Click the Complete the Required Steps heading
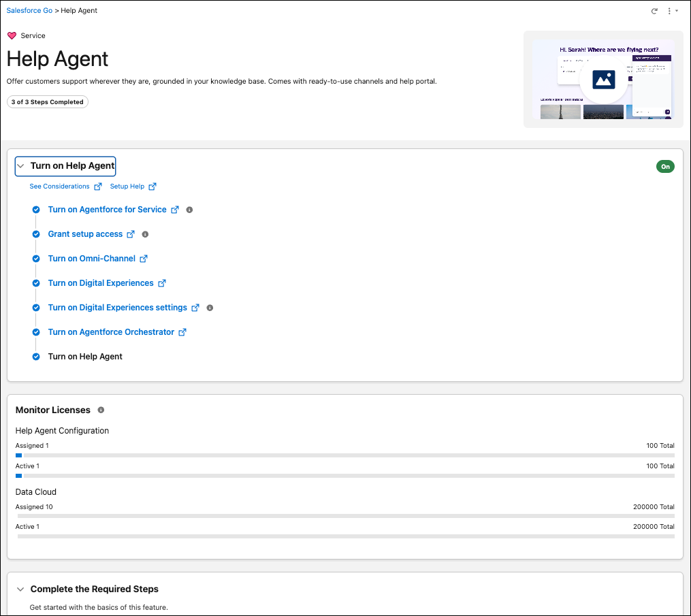 tap(95, 589)
